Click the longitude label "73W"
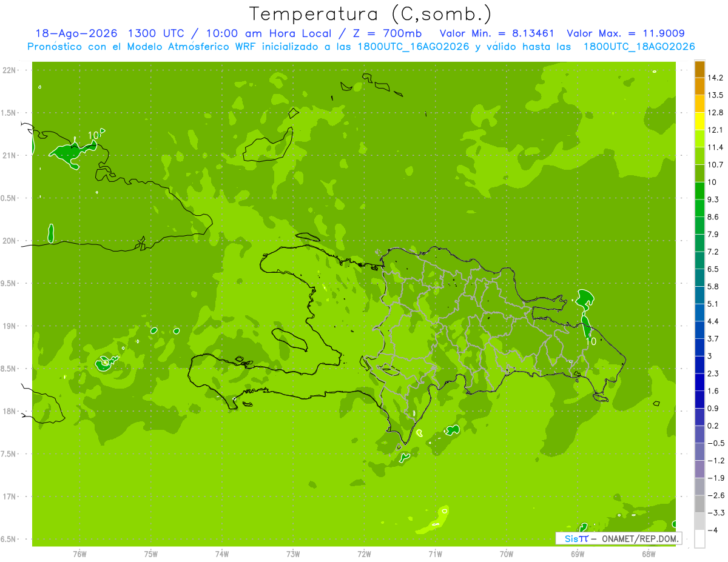The height and width of the screenshot is (562, 728). click(x=293, y=554)
